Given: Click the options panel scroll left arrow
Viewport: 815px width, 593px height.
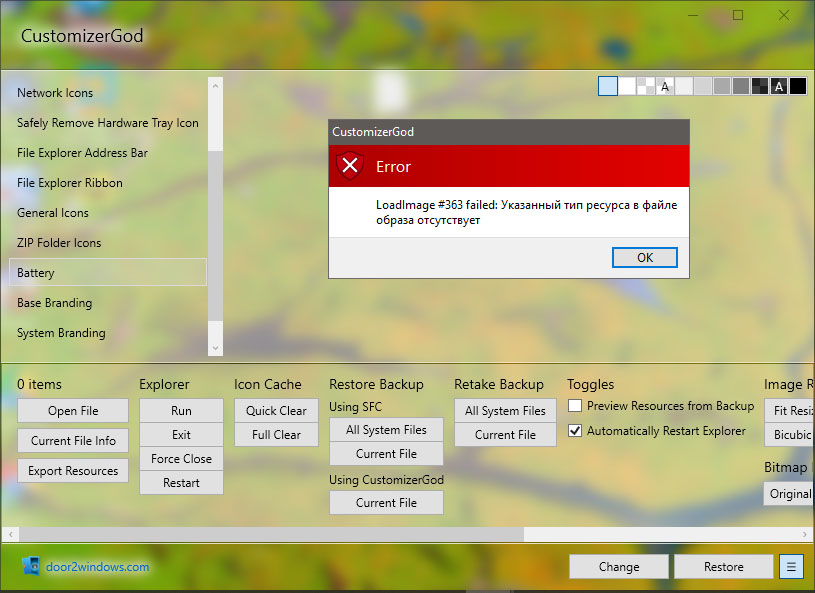Looking at the screenshot, I should tap(10, 534).
